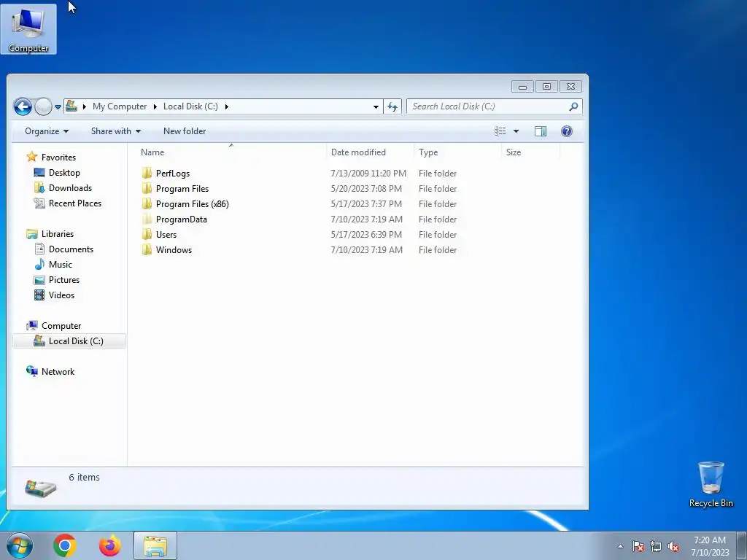Open Network in the navigation pane
The image size is (747, 560).
58,371
